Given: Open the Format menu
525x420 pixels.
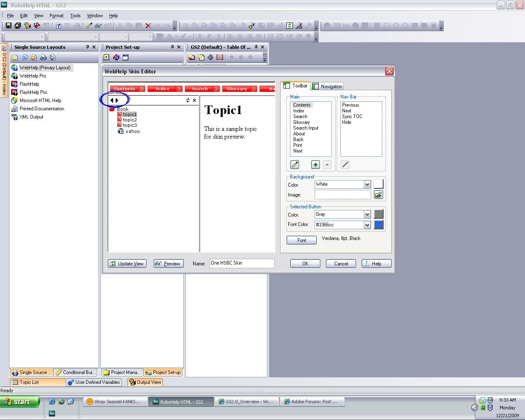Looking at the screenshot, I should coord(57,16).
